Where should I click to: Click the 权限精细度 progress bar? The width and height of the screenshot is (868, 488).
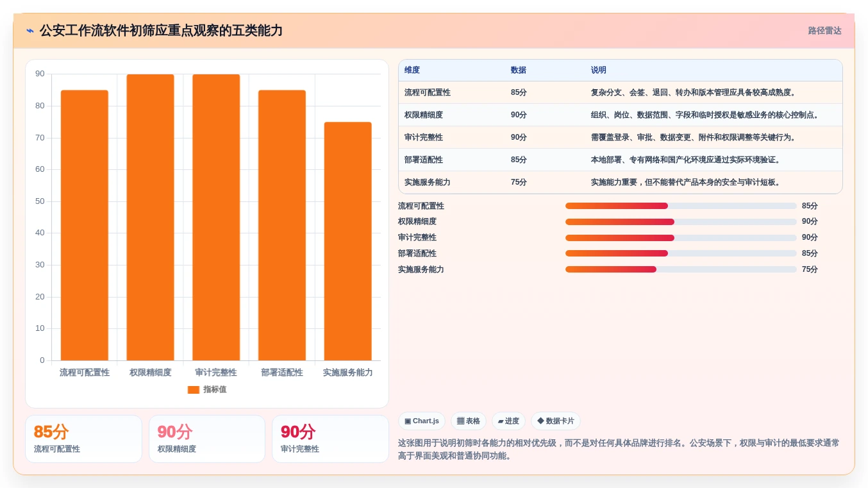pyautogui.click(x=681, y=222)
